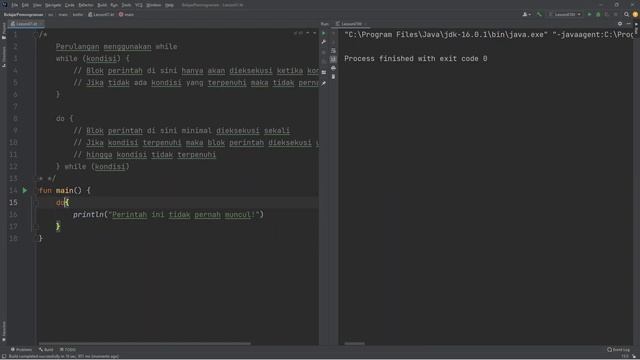The width and height of the screenshot is (640, 360).
Task: Open the Run menu
Action: pos(114,5)
